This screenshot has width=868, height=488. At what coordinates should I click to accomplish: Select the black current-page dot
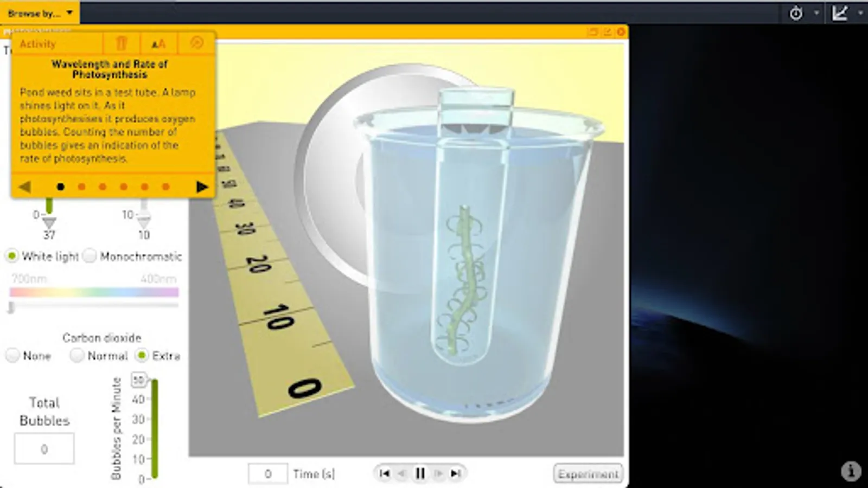point(60,187)
